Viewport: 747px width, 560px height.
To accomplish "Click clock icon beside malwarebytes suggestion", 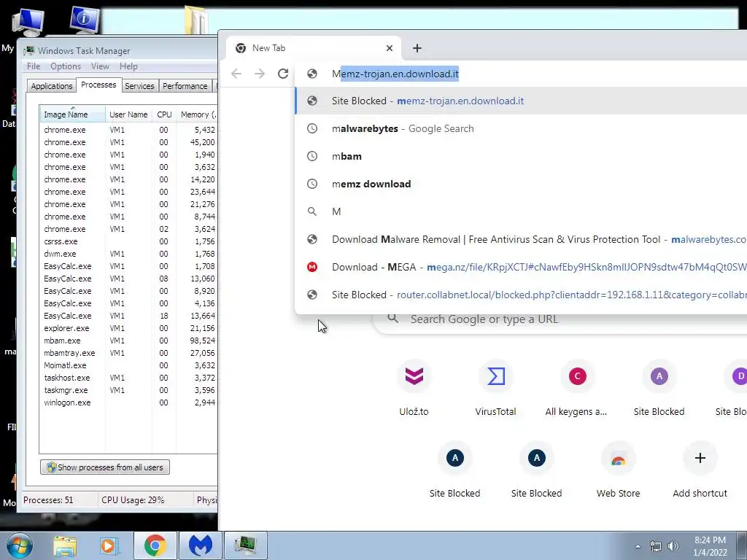I will 312,128.
